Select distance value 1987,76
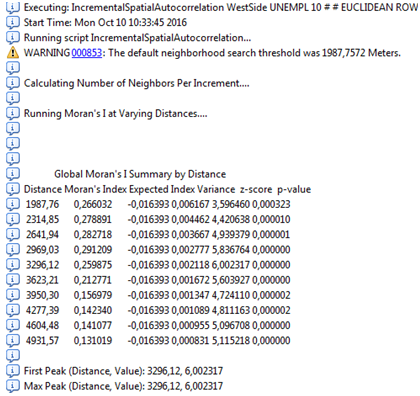 tap(42, 204)
